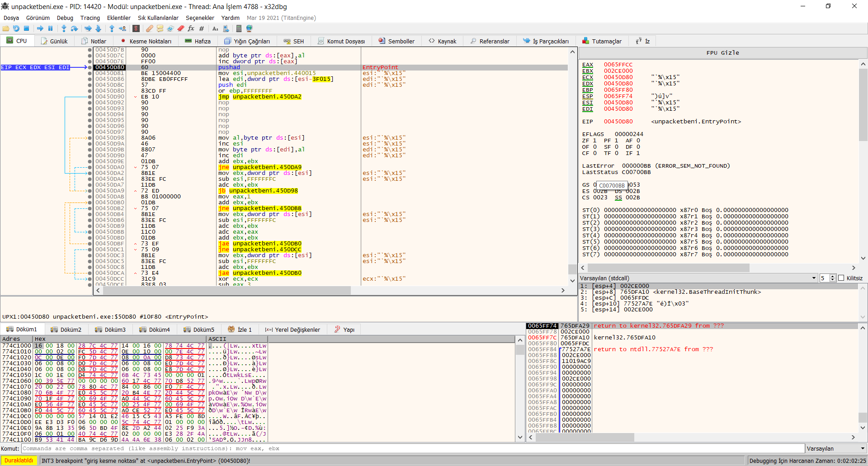The image size is (868, 466).
Task: Switch to the Döküm2 dump tab
Action: (66, 329)
